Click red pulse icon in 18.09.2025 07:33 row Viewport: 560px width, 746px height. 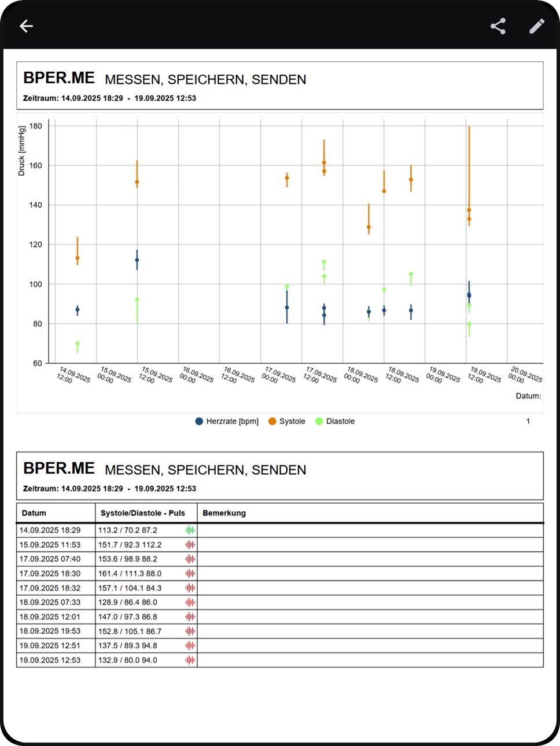190,603
